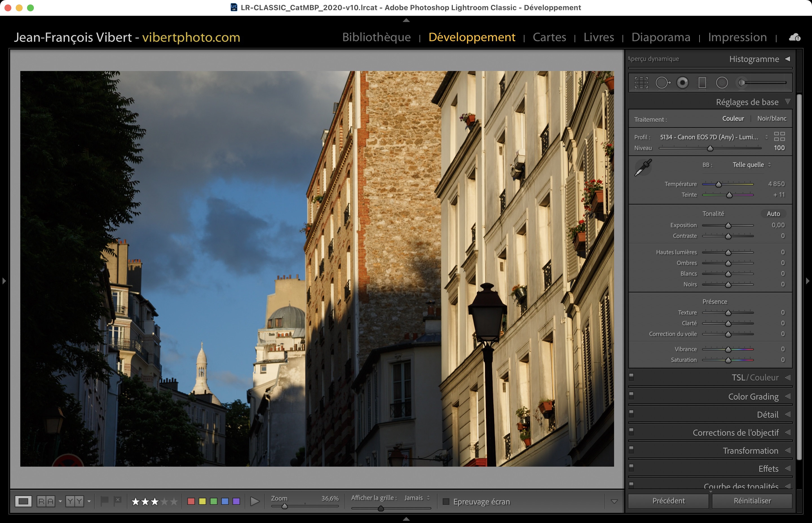Click the cloud sync status icon
This screenshot has width=812, height=523.
[x=794, y=37]
